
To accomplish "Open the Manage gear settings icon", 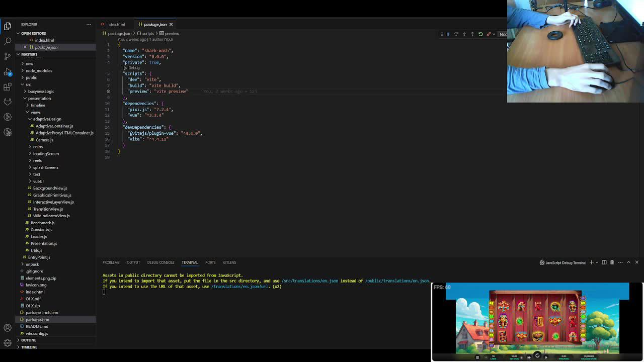I will [x=8, y=343].
